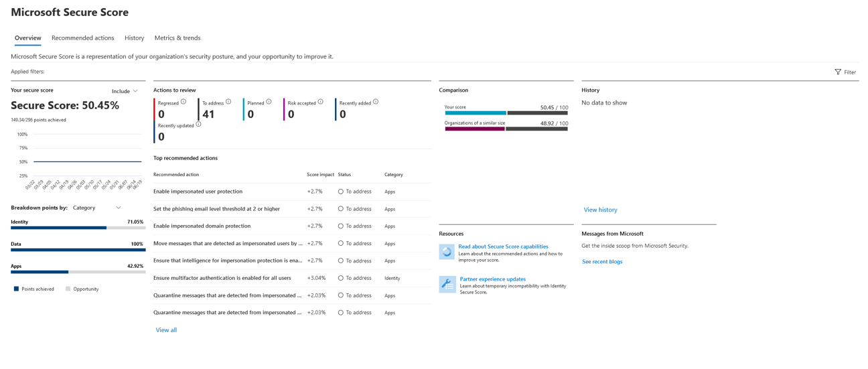Click the Filter funnel icon
Screen dimensions: 868x369
coord(838,72)
